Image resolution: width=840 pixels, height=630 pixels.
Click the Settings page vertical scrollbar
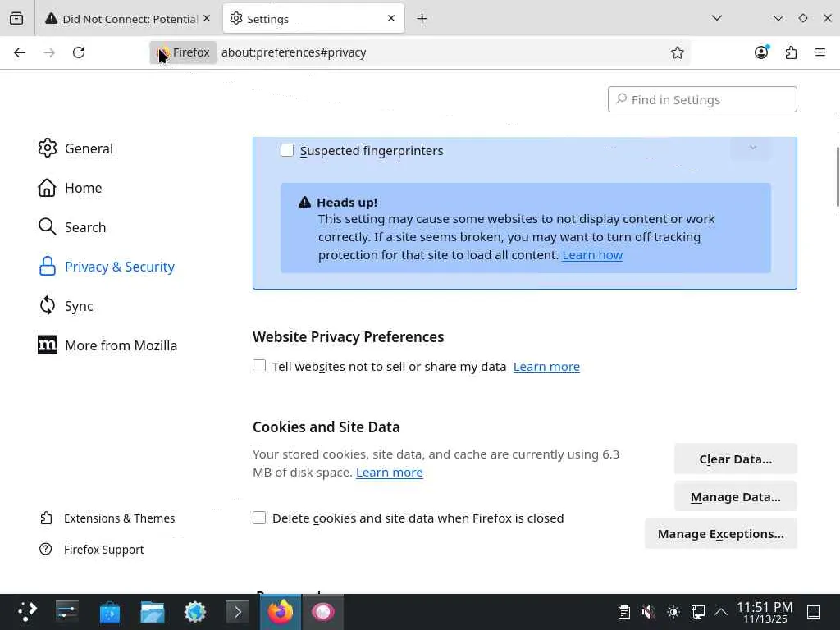click(x=837, y=176)
